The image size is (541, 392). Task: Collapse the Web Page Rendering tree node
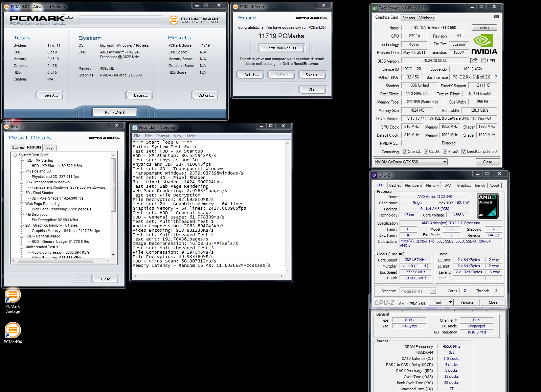pyautogui.click(x=22, y=204)
